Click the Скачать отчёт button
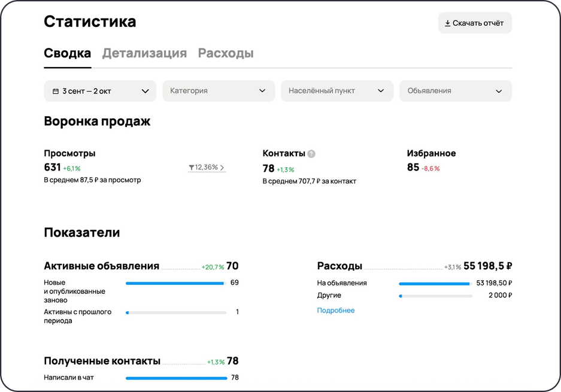The height and width of the screenshot is (392, 561). (x=475, y=22)
